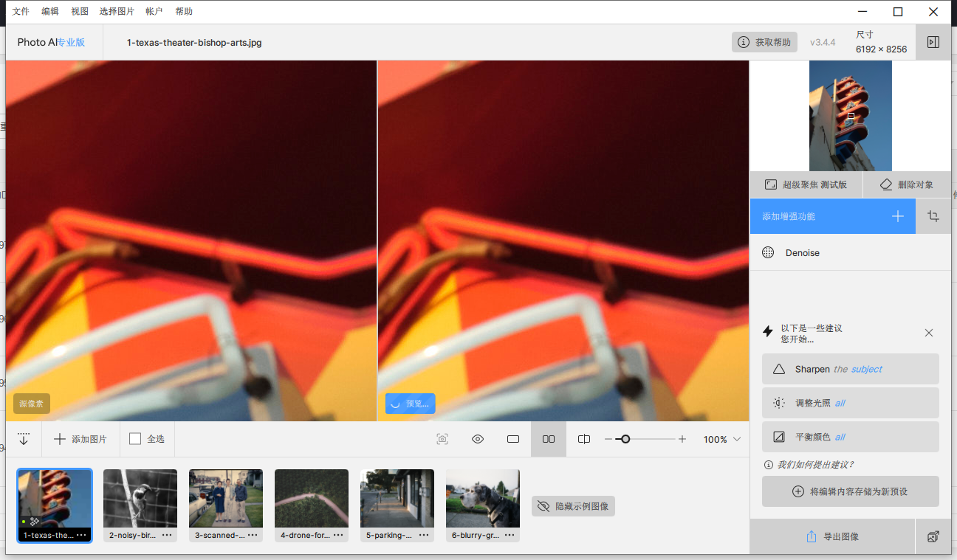This screenshot has height=560, width=957.
Task: Switch to side-by-side view layout
Action: click(549, 439)
